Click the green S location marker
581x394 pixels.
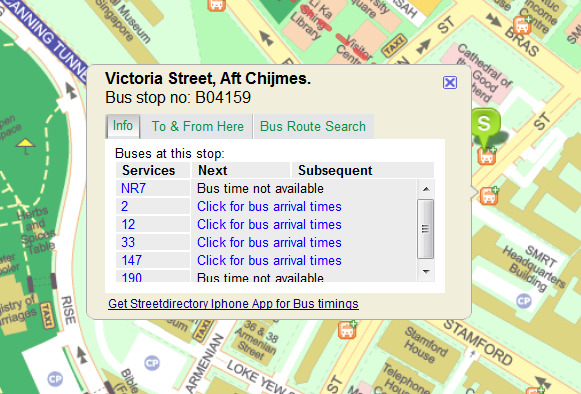click(486, 126)
